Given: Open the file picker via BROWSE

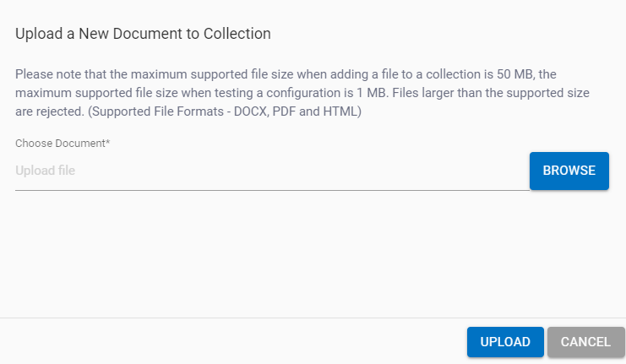Looking at the screenshot, I should [569, 171].
